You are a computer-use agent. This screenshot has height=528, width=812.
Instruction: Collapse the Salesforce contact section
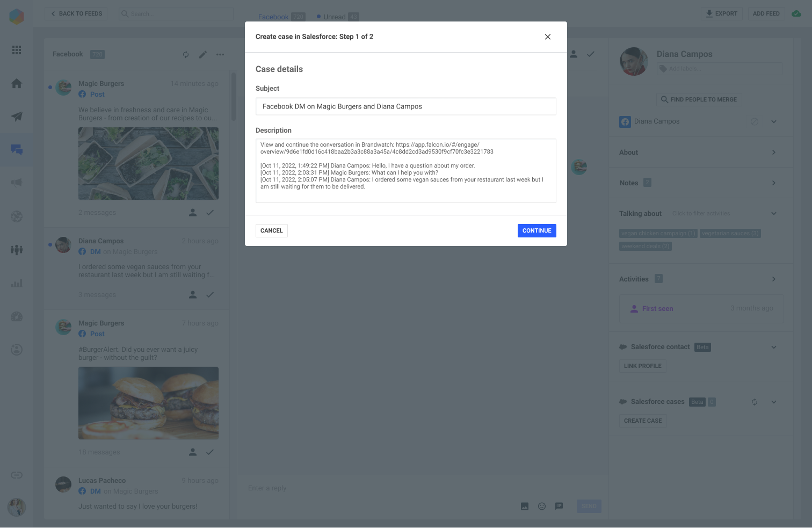coord(774,348)
